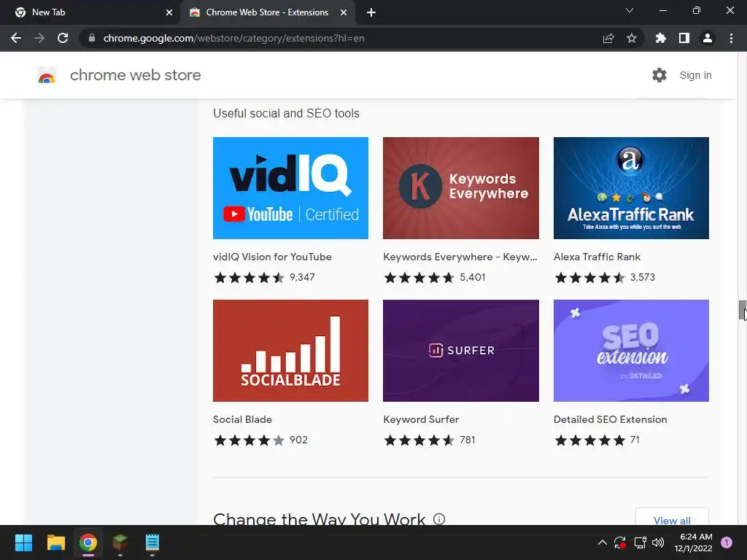
Task: Open the Keywords Everywhere extension thumbnail
Action: [461, 188]
